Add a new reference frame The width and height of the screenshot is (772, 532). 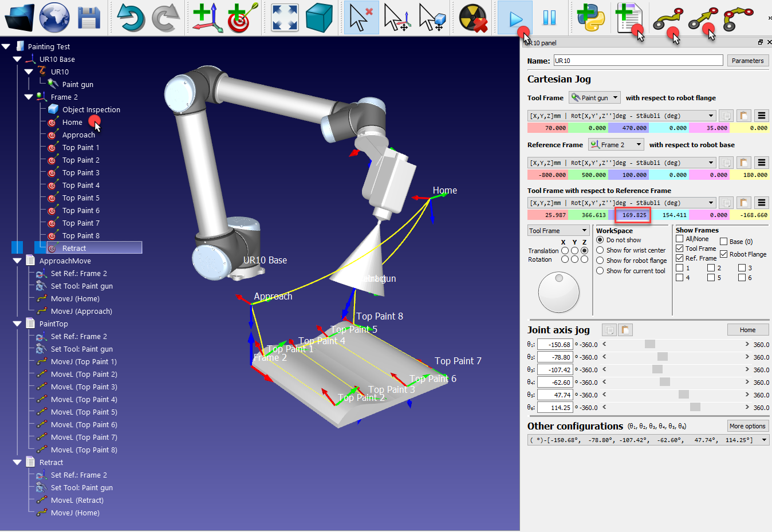[206, 17]
